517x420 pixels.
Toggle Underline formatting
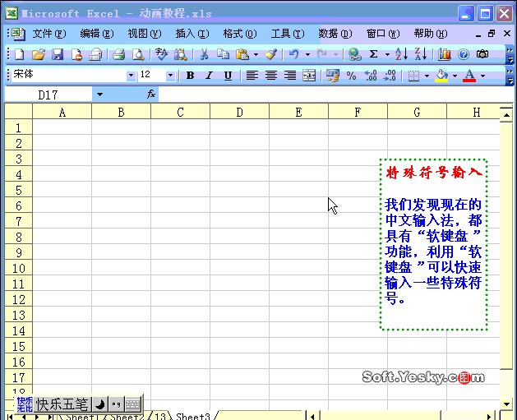point(228,76)
